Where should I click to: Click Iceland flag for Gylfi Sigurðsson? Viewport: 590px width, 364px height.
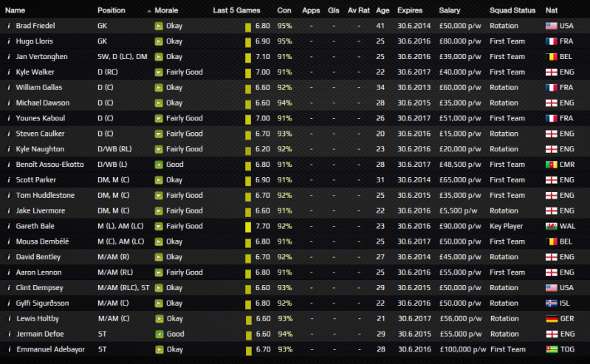point(552,303)
